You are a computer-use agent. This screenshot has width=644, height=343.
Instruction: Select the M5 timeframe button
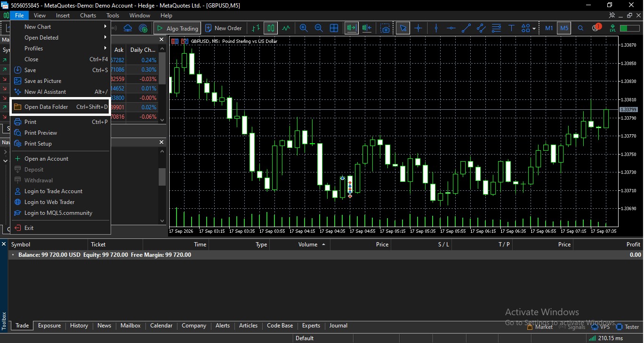[x=564, y=28]
